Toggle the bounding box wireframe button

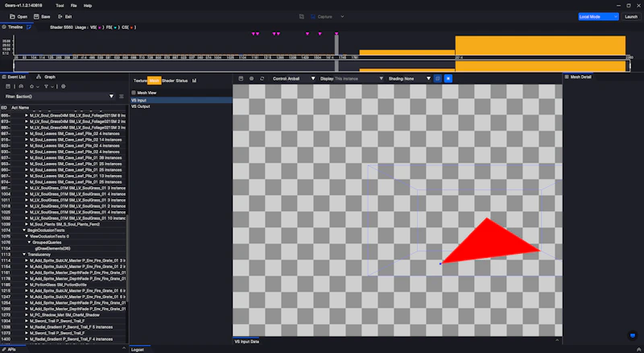tap(438, 78)
